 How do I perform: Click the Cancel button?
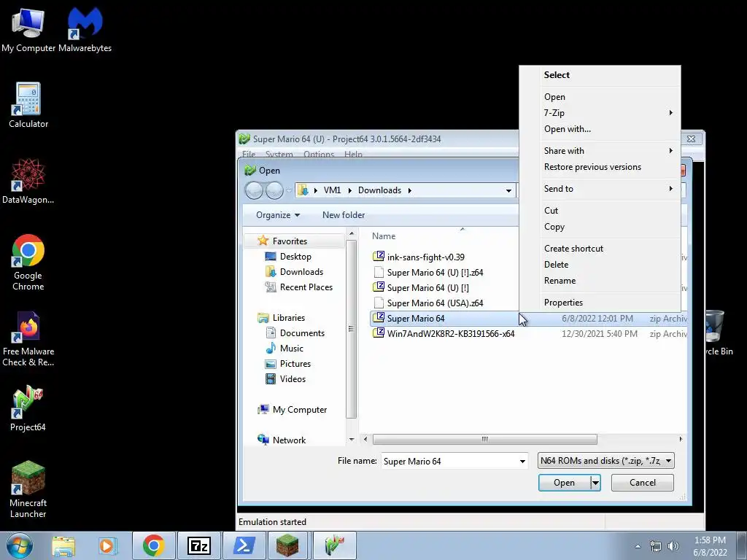[x=642, y=483]
